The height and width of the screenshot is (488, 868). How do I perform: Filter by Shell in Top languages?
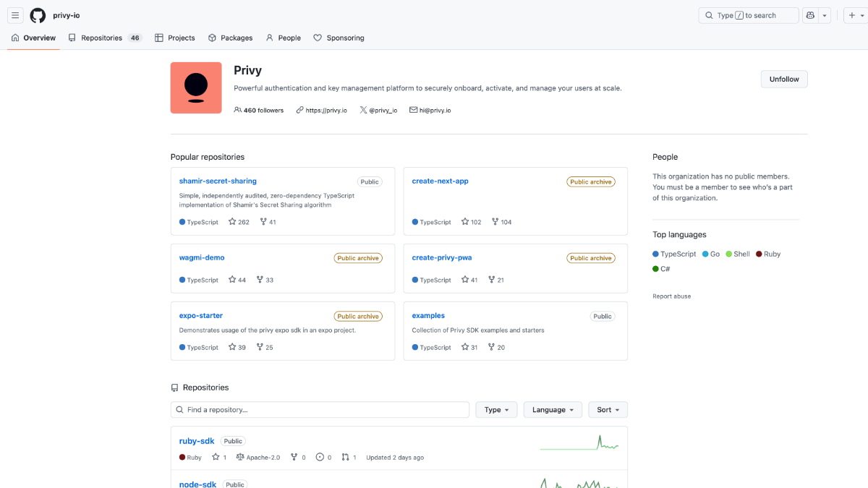click(x=738, y=254)
